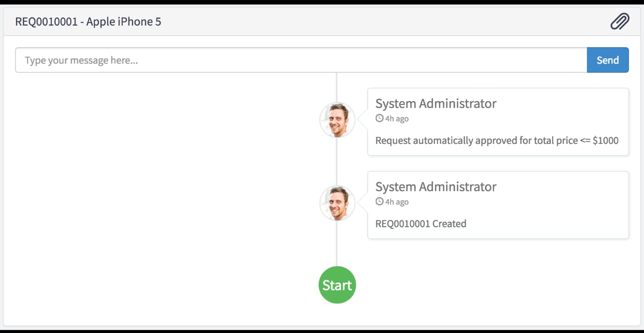
Task: Click the 'Request automatically approved' message text
Action: coord(497,140)
